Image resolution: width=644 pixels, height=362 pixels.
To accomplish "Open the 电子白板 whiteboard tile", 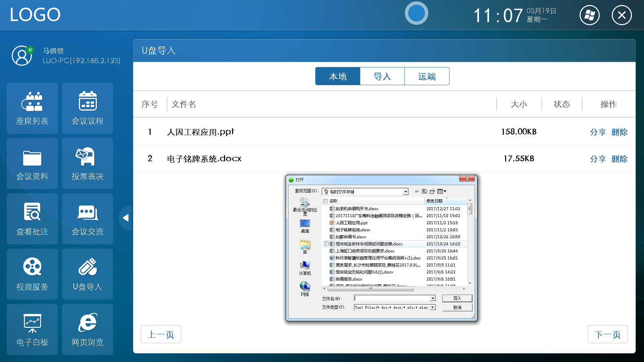I will click(32, 329).
